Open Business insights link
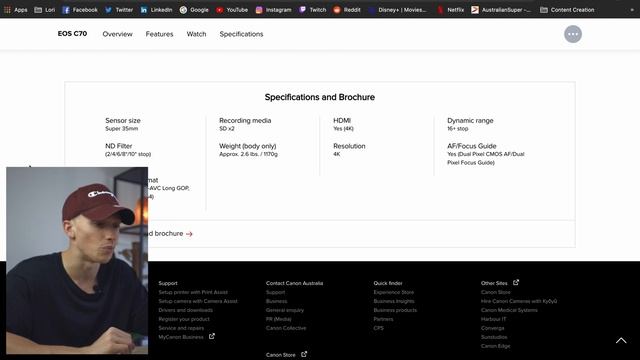Screen dimensions: 640x360 coord(394,301)
